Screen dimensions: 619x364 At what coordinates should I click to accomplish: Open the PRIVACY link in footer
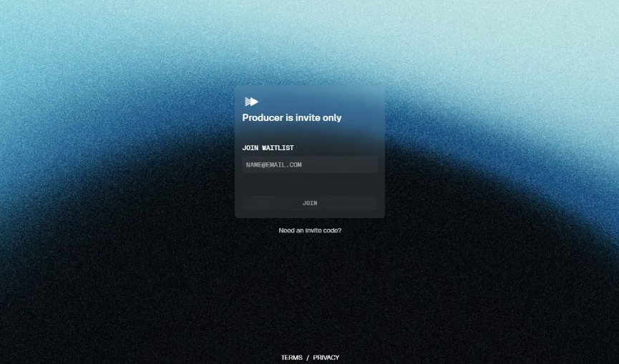pos(326,358)
